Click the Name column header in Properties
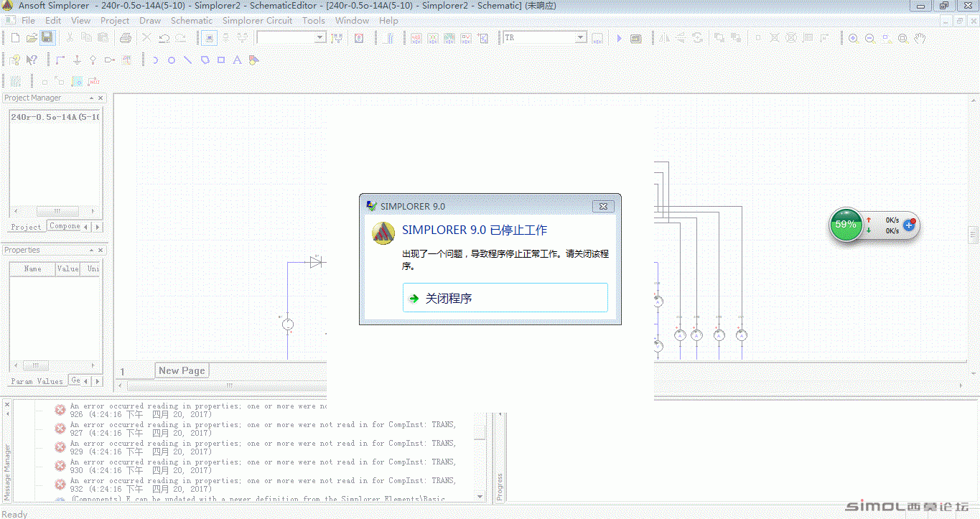 32,269
